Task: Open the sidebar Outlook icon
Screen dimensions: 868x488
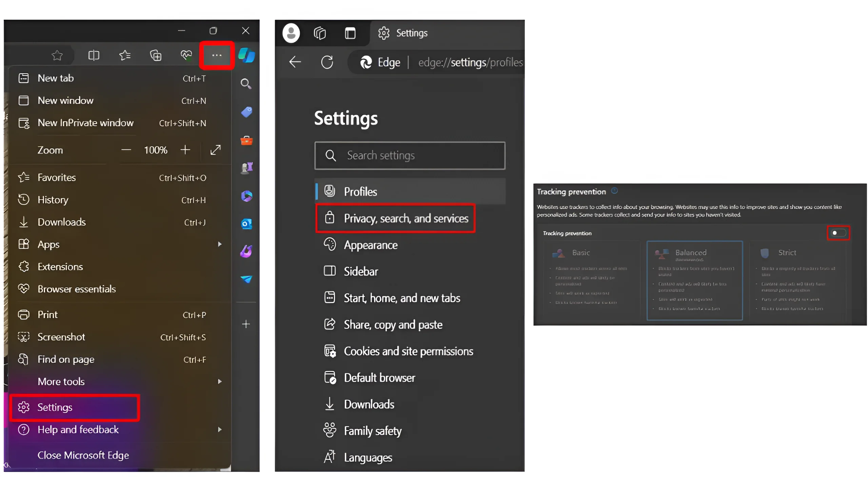Action: (x=246, y=224)
